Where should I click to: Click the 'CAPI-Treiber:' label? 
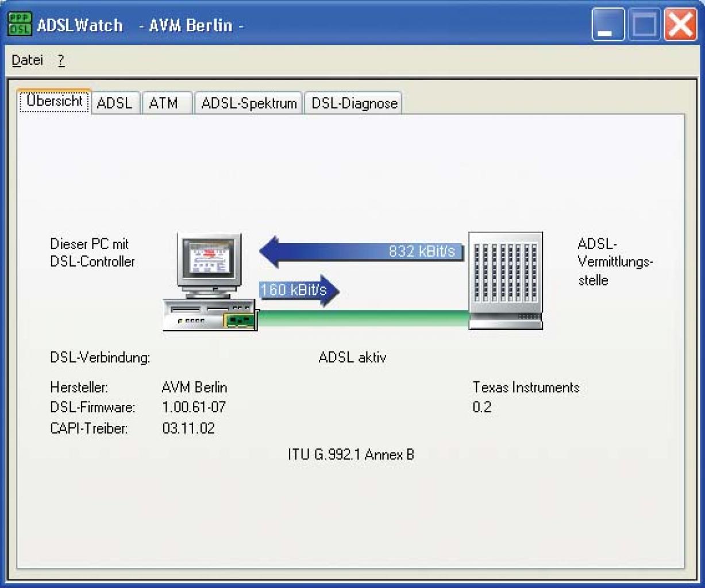click(x=88, y=428)
